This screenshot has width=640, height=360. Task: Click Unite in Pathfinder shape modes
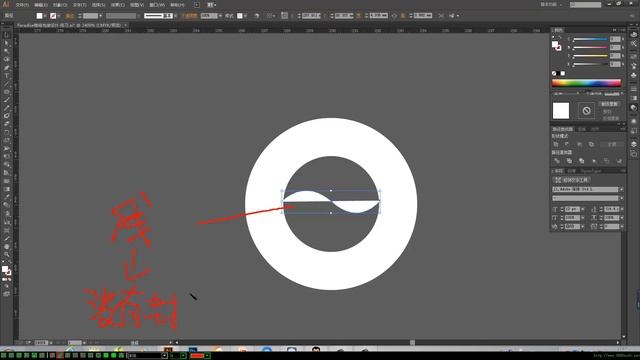(x=556, y=144)
